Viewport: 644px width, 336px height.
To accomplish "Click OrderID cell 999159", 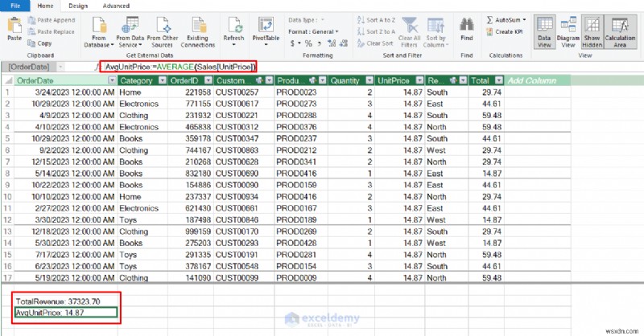I will coord(191,232).
